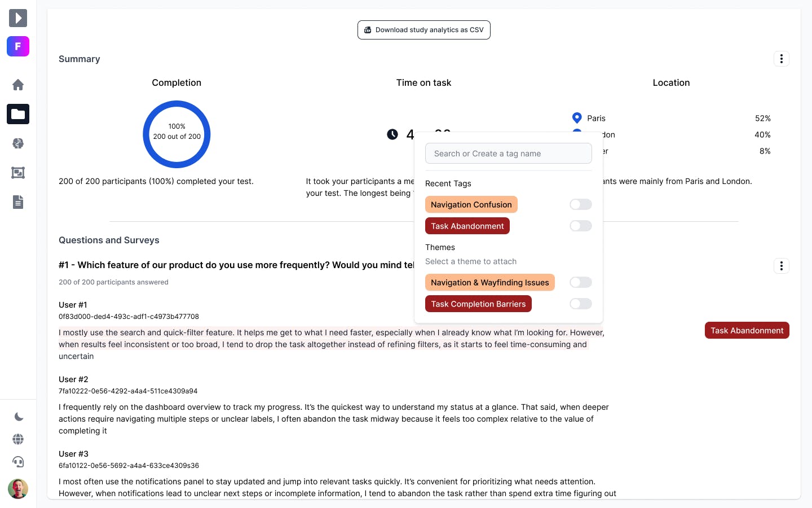Image resolution: width=812 pixels, height=508 pixels.
Task: Open the AI brain icon in sidebar
Action: 18,143
